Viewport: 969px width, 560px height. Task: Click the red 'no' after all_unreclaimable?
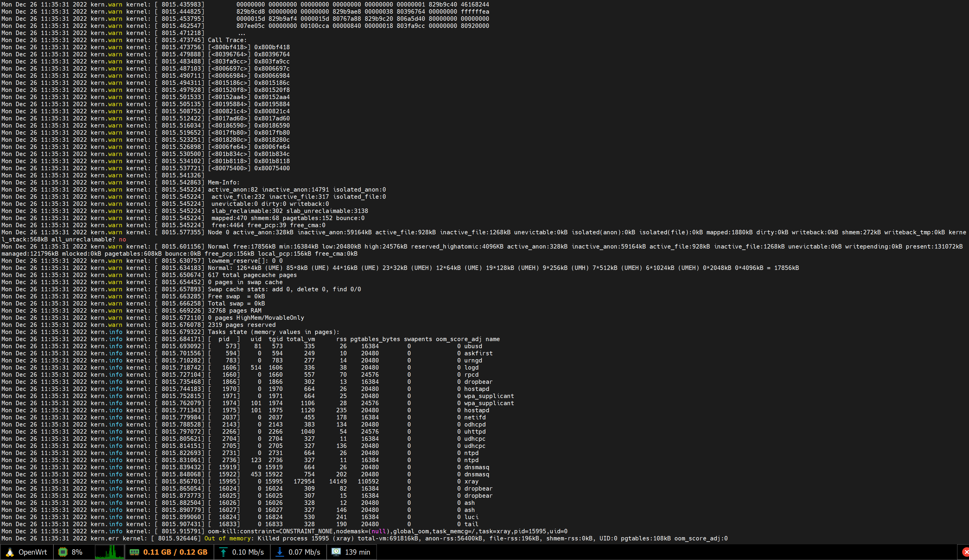[122, 239]
